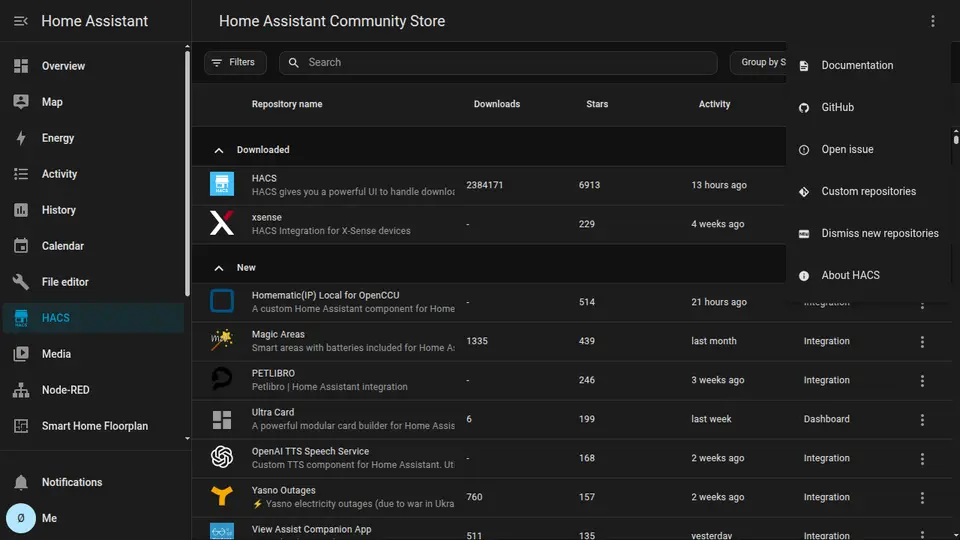Select Dismiss new repositories

pos(868,233)
